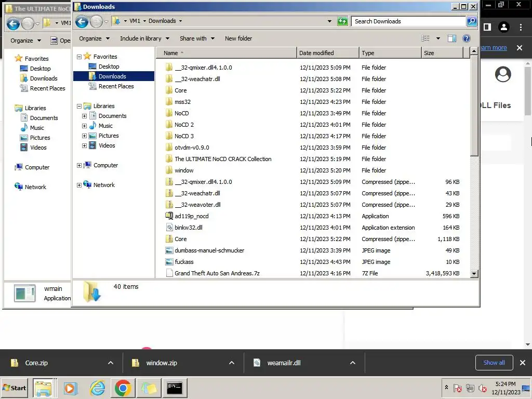Select the dumbass-manuel-schmucker JPEG image
This screenshot has height=399, width=532.
[x=209, y=250]
